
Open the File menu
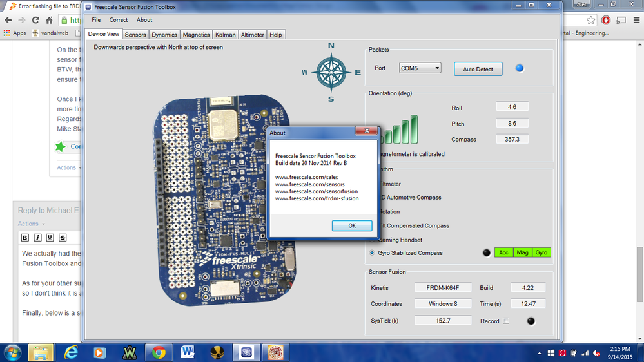(96, 20)
